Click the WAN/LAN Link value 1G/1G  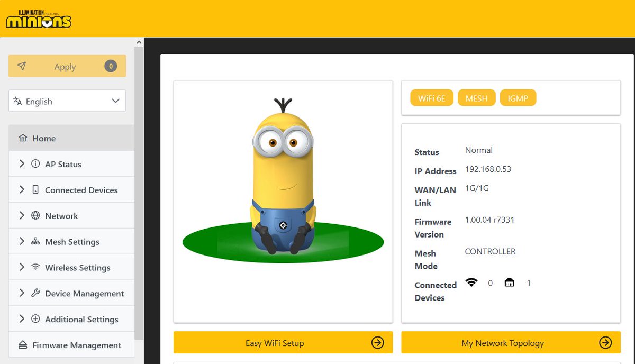(477, 188)
